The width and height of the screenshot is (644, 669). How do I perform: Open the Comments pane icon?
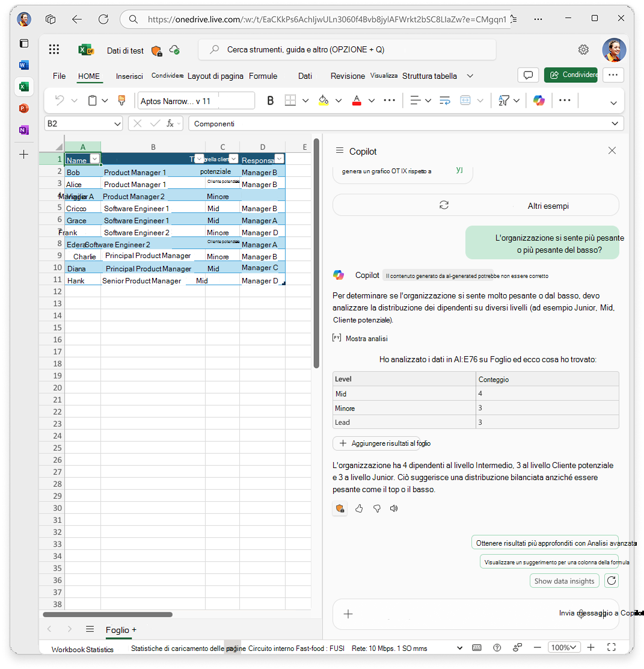point(528,75)
